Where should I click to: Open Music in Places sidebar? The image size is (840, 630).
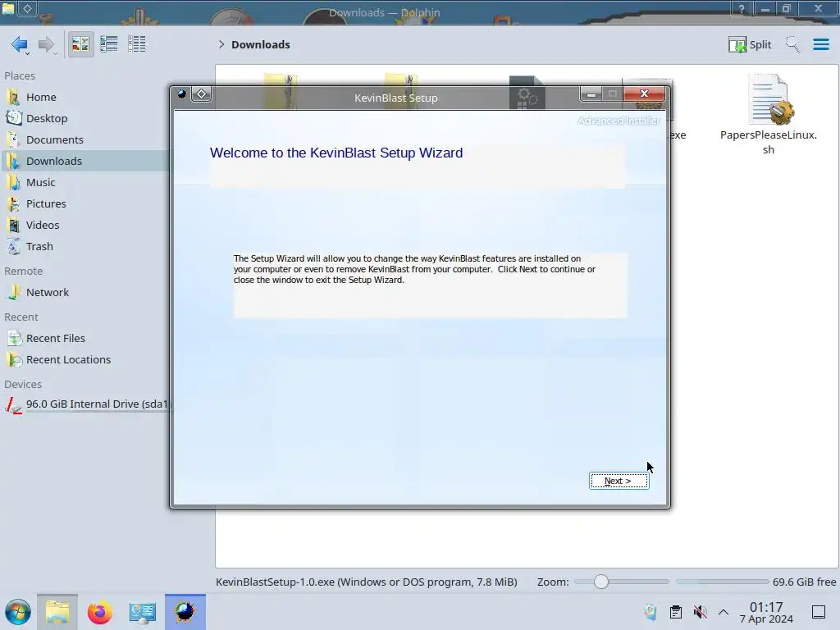click(85, 183)
